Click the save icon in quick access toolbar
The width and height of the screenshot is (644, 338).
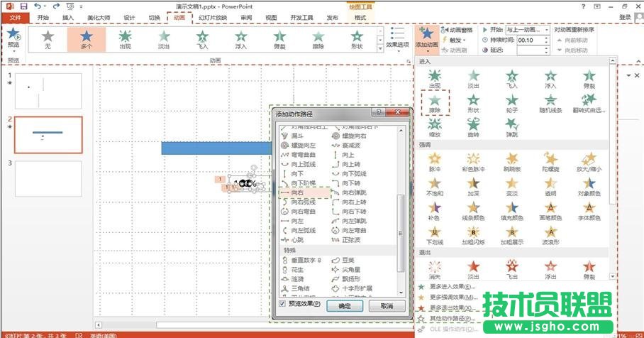point(23,6)
